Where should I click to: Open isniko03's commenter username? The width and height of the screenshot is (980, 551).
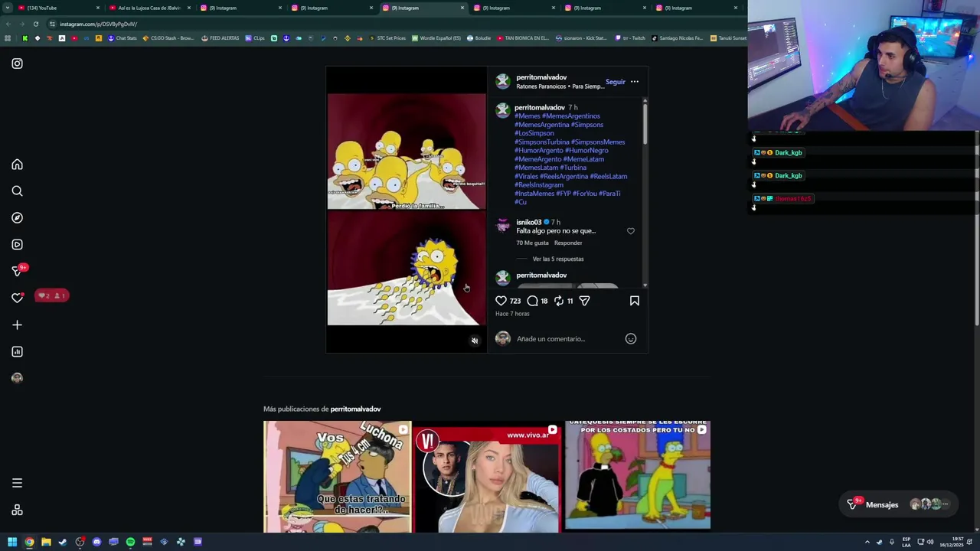click(528, 222)
